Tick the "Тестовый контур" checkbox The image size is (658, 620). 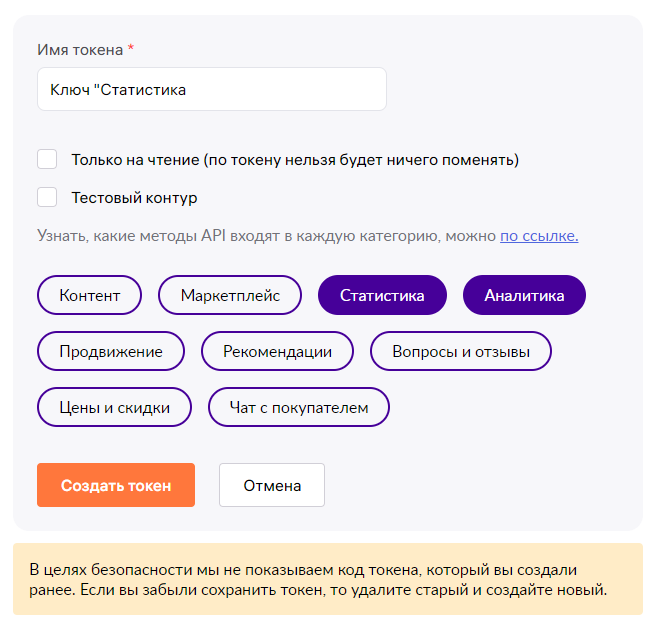tap(47, 197)
